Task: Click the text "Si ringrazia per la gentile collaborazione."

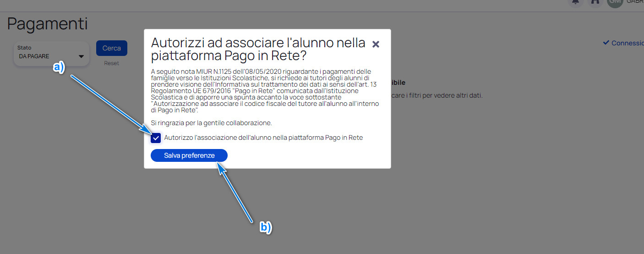Action: tap(211, 123)
